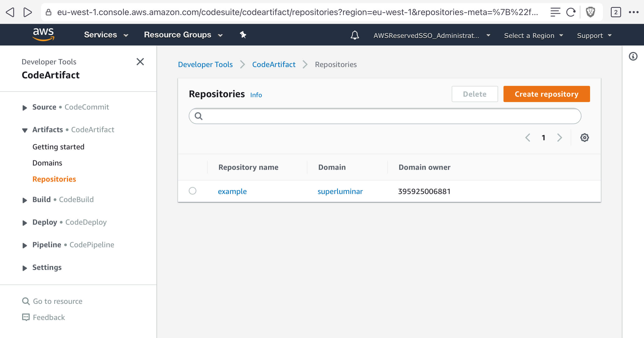Click browser reload page icon

[x=571, y=12]
